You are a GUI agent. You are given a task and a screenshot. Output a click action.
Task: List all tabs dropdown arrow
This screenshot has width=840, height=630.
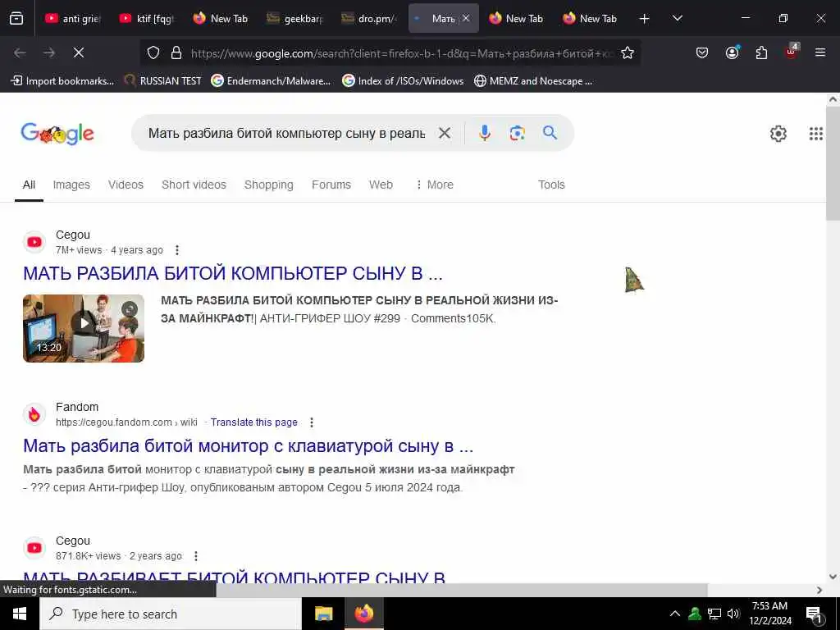click(x=677, y=18)
